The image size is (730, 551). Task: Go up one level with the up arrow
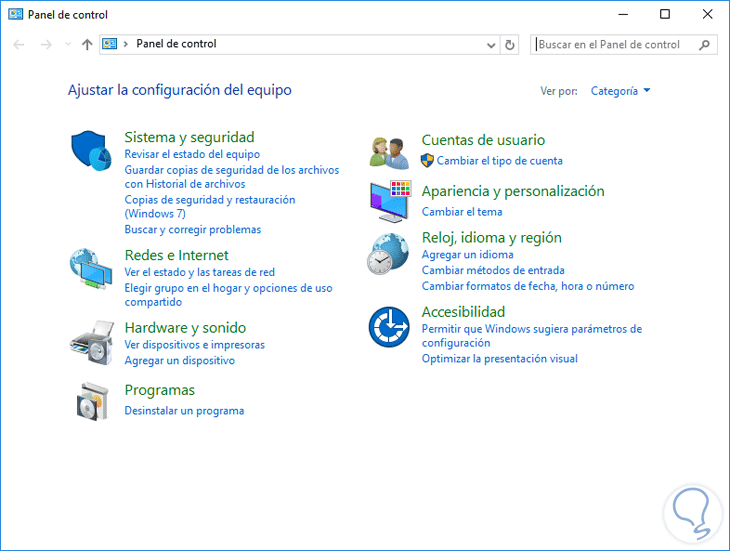click(87, 45)
